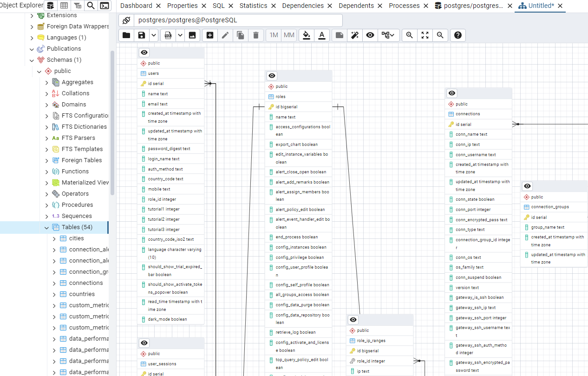This screenshot has height=376, width=588.
Task: Download the diagram as image
Action: 192,35
